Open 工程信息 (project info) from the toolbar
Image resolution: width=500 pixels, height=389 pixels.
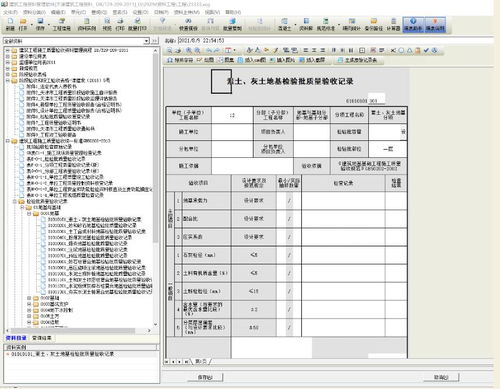coord(62,24)
